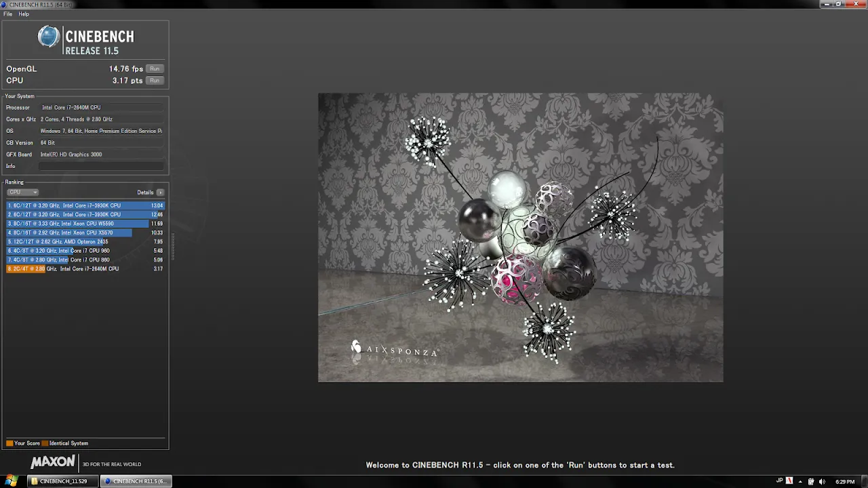Switch to CINEBENCH_11.529 folder taskbar button
868x488 pixels.
[x=62, y=481]
